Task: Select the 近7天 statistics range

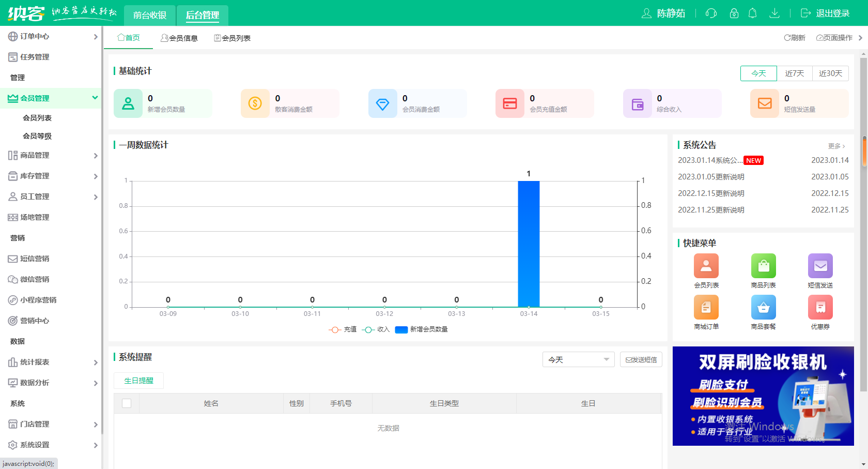Action: (794, 73)
